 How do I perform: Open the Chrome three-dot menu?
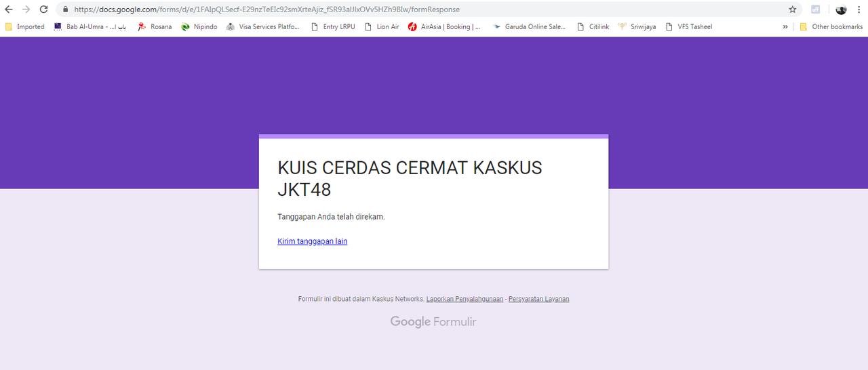click(x=859, y=9)
